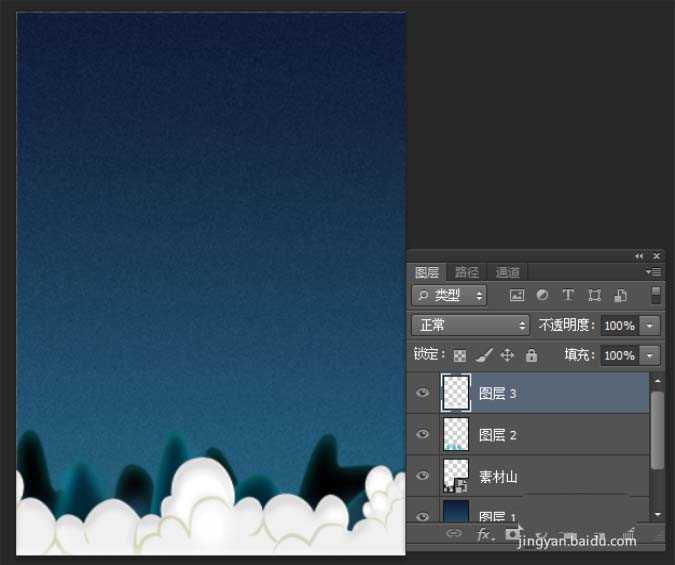This screenshot has height=565, width=675.
Task: Hide the 图层 3 layer
Action: click(x=423, y=394)
